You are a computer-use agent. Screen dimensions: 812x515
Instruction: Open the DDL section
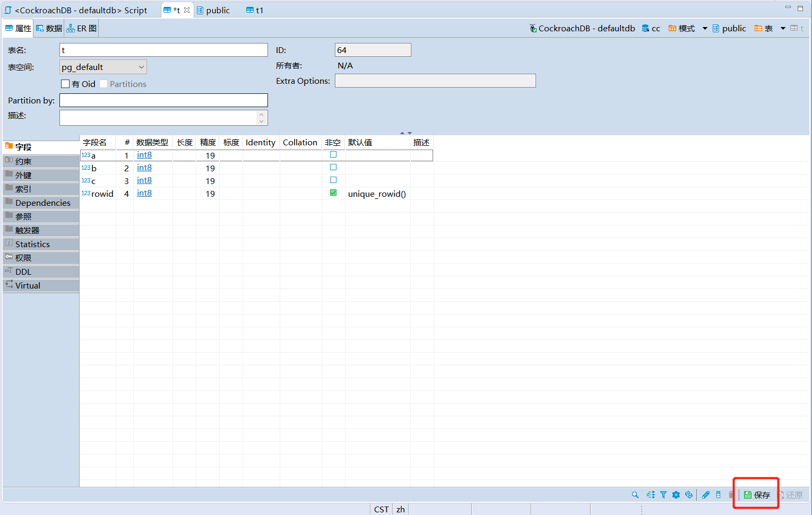[x=41, y=272]
